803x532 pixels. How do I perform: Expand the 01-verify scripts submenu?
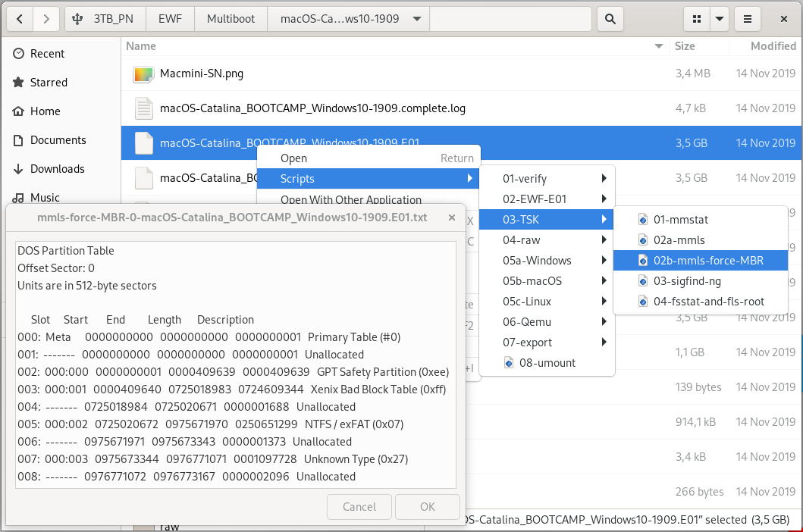(547, 179)
